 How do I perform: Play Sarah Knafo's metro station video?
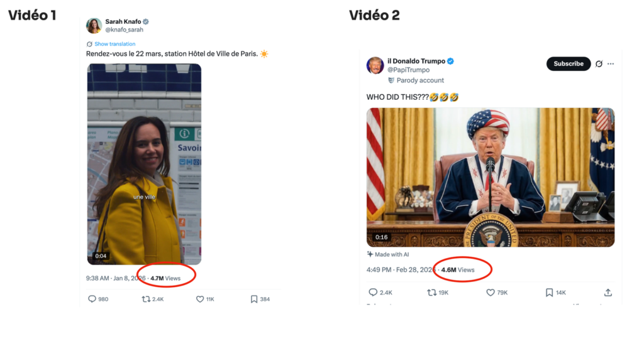click(144, 164)
